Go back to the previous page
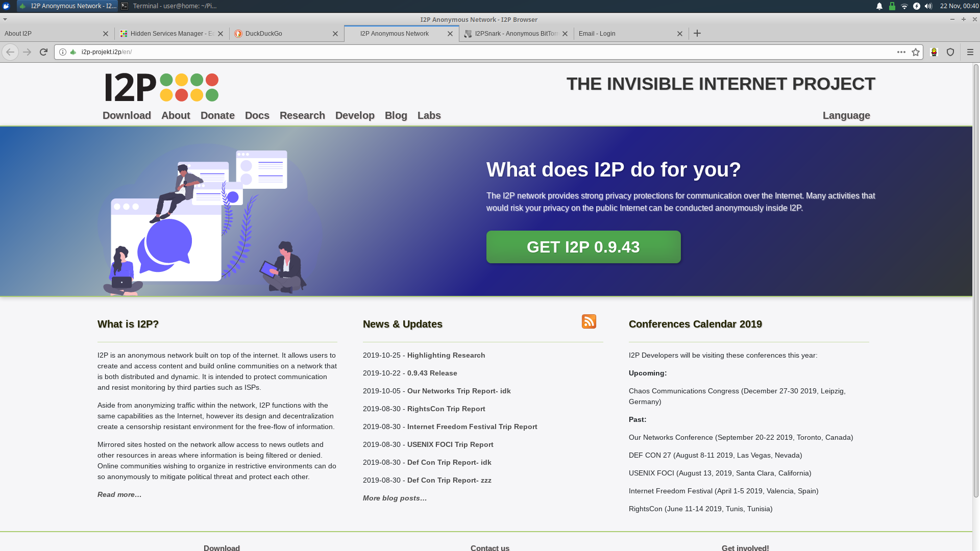980x551 pixels. (10, 52)
